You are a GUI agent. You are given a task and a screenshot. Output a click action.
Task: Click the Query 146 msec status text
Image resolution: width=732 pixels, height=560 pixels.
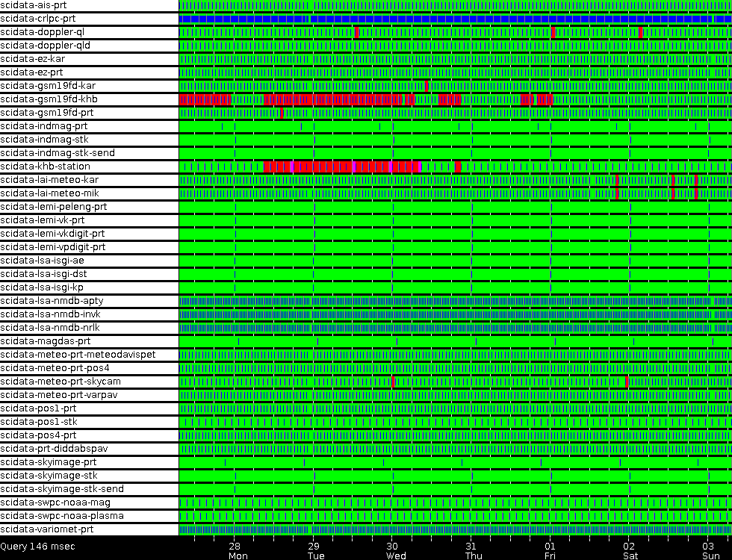tap(37, 547)
